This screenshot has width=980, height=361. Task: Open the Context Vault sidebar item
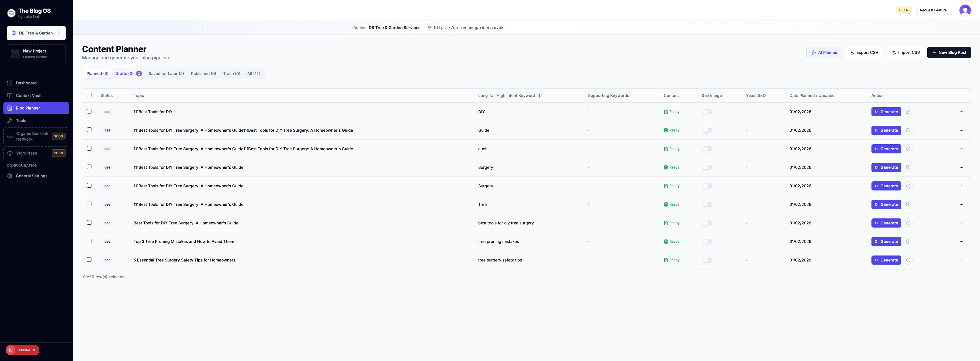(28, 96)
